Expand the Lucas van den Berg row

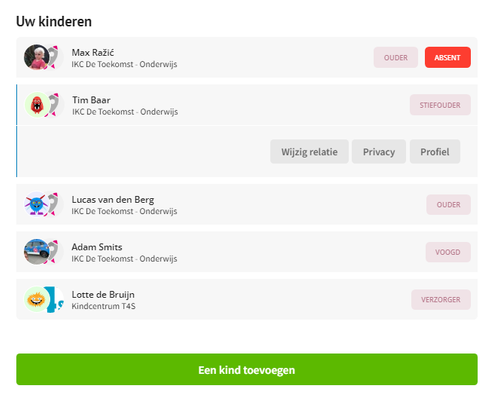point(247,204)
